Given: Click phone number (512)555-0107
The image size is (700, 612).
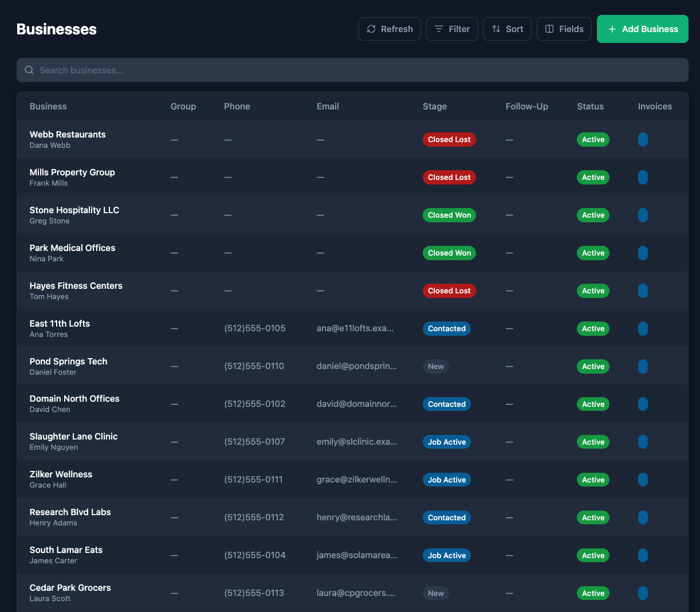Looking at the screenshot, I should (x=254, y=442).
